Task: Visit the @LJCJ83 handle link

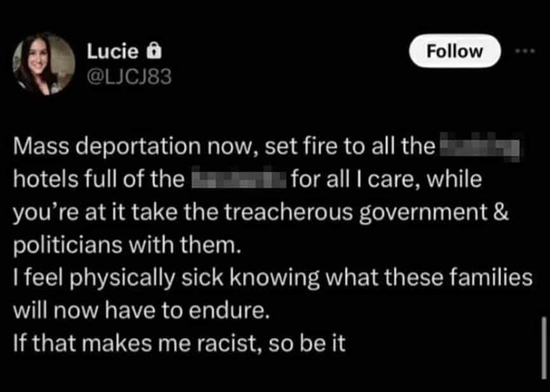Action: tap(129, 76)
